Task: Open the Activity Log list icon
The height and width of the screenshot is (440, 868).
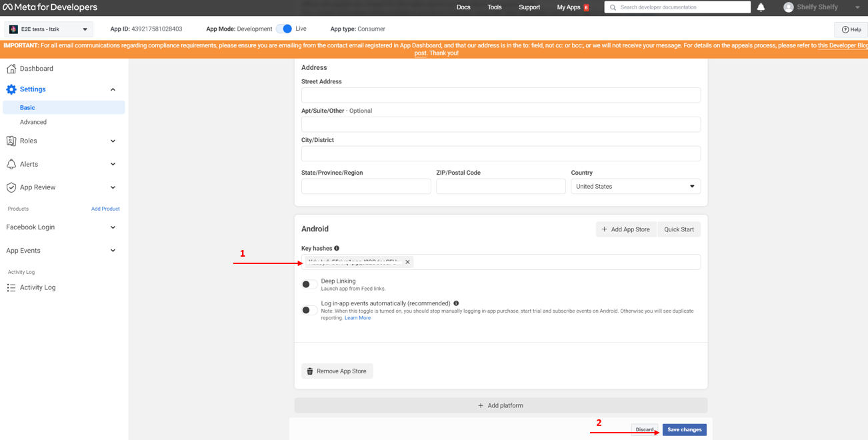Action: [x=11, y=287]
